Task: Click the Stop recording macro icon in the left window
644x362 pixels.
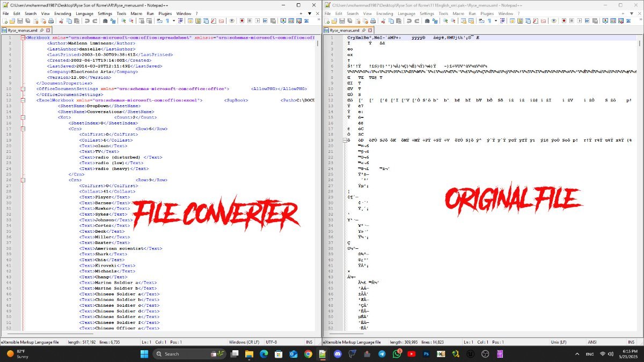Action: pyautogui.click(x=250, y=21)
